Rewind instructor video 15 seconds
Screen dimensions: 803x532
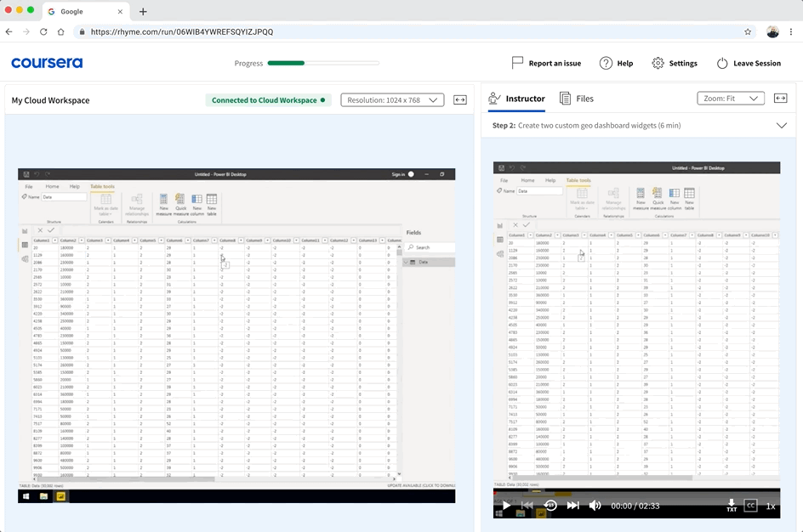[550, 506]
